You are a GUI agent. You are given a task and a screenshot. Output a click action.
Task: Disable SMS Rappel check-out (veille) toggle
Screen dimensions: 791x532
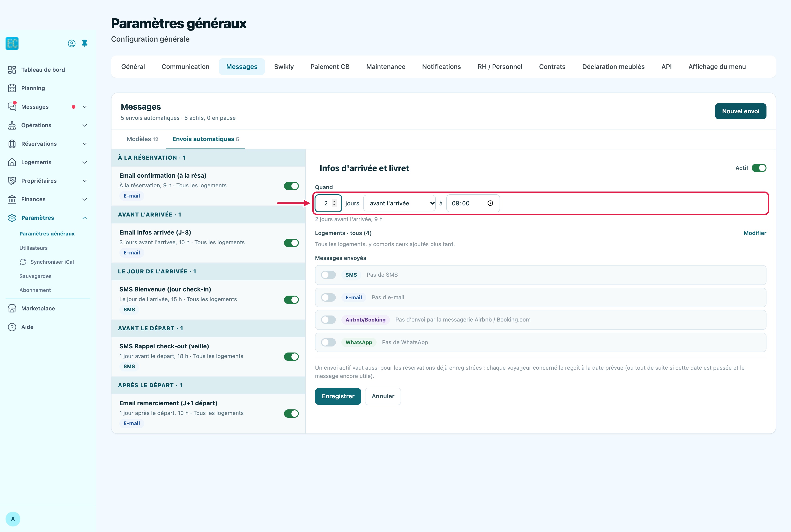pyautogui.click(x=291, y=357)
